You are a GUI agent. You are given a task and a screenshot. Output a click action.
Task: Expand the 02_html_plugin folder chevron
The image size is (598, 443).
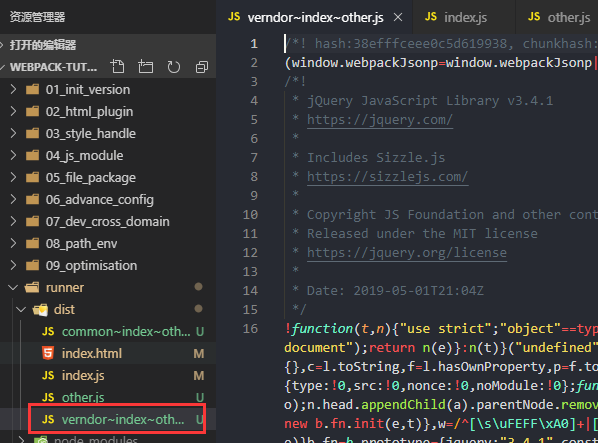click(13, 111)
